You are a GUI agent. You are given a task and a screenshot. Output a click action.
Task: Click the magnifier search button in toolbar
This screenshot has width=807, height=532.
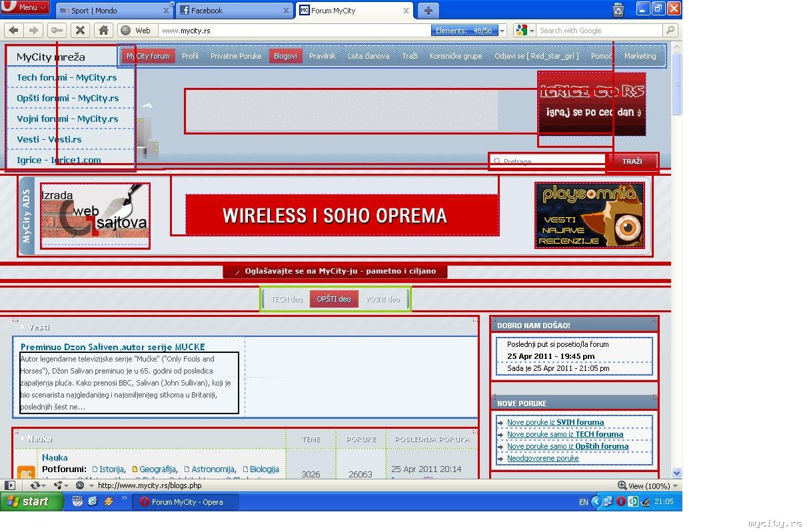[x=670, y=31]
